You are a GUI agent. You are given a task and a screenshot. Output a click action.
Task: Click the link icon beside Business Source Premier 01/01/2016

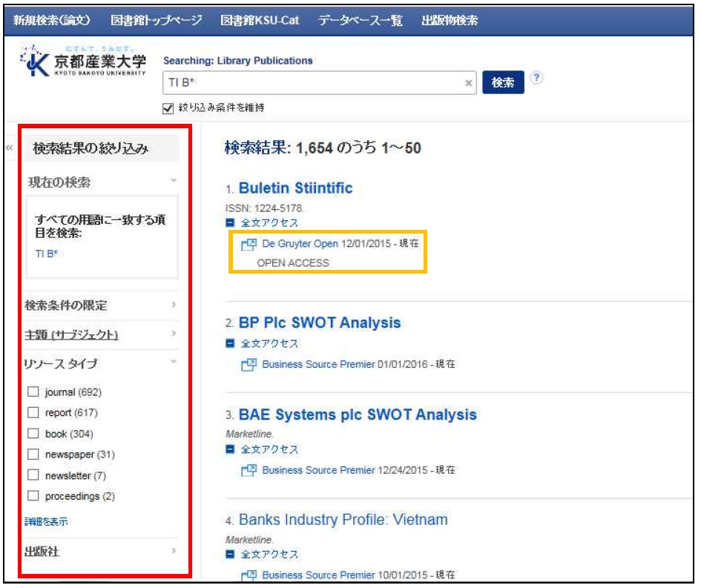[x=249, y=365]
